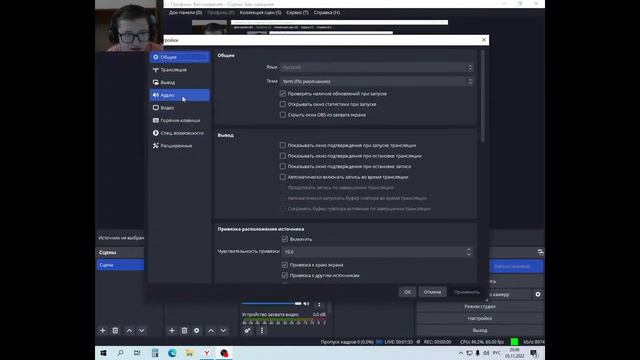
Task: Remove source with trash icon
Action: pyautogui.click(x=184, y=331)
